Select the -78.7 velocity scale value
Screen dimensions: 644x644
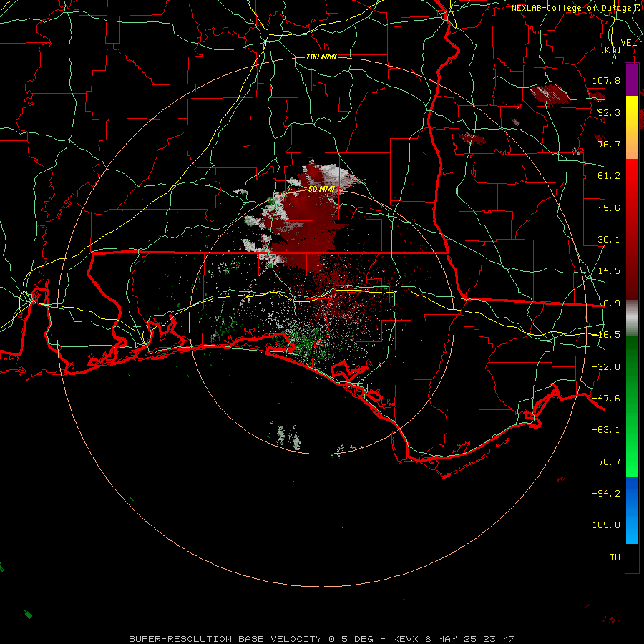pos(606,462)
